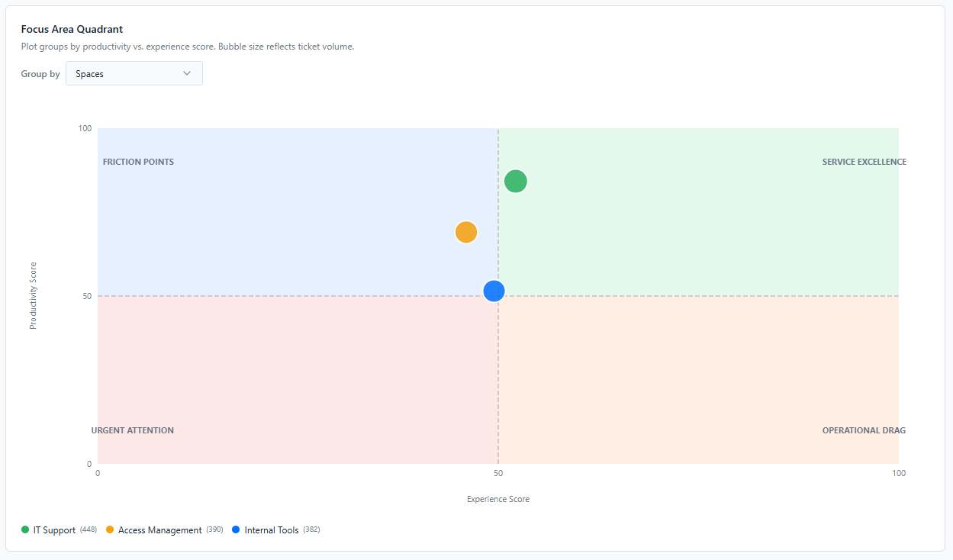Click the Group by label
The image size is (953, 560).
40,74
